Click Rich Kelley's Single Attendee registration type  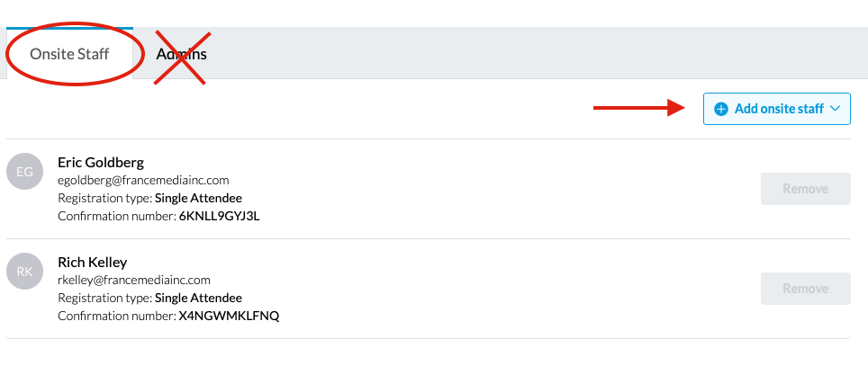(x=198, y=298)
